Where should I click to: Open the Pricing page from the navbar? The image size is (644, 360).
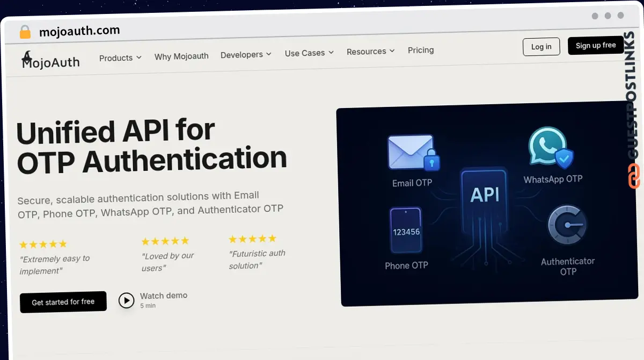420,50
